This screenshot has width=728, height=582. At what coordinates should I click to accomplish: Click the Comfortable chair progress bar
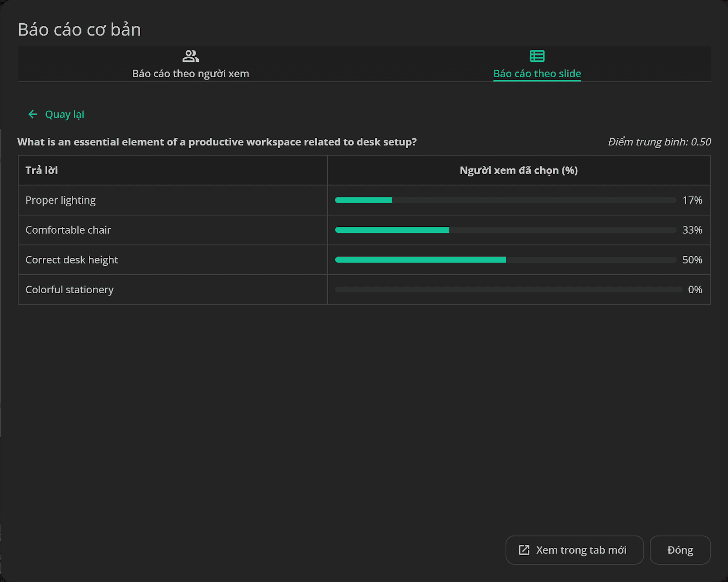click(x=506, y=230)
